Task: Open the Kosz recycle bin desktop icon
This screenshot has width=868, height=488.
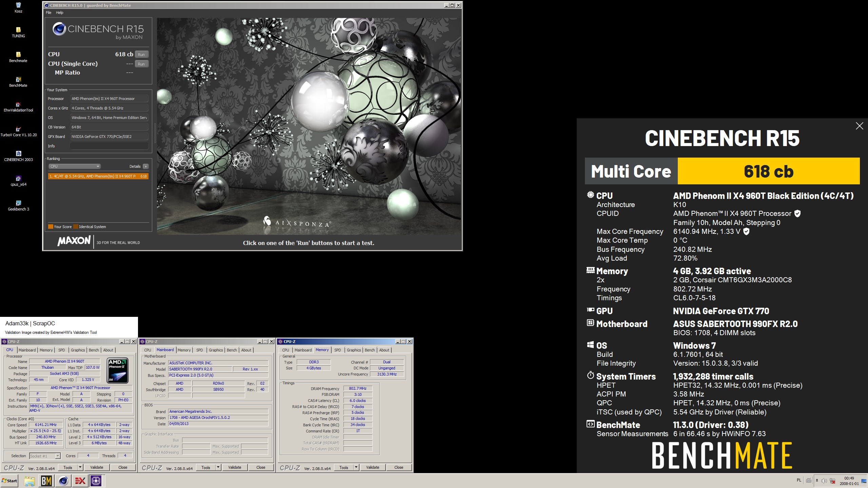Action: pos(18,7)
